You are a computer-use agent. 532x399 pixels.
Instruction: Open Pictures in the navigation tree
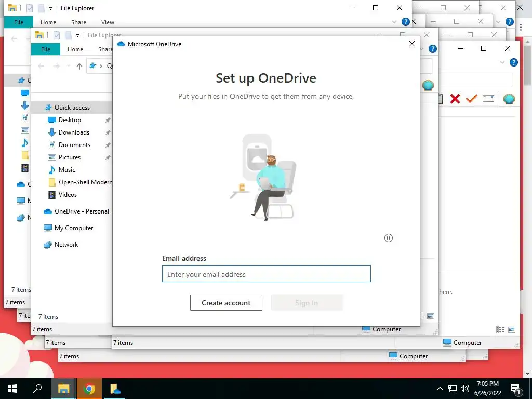pyautogui.click(x=70, y=157)
